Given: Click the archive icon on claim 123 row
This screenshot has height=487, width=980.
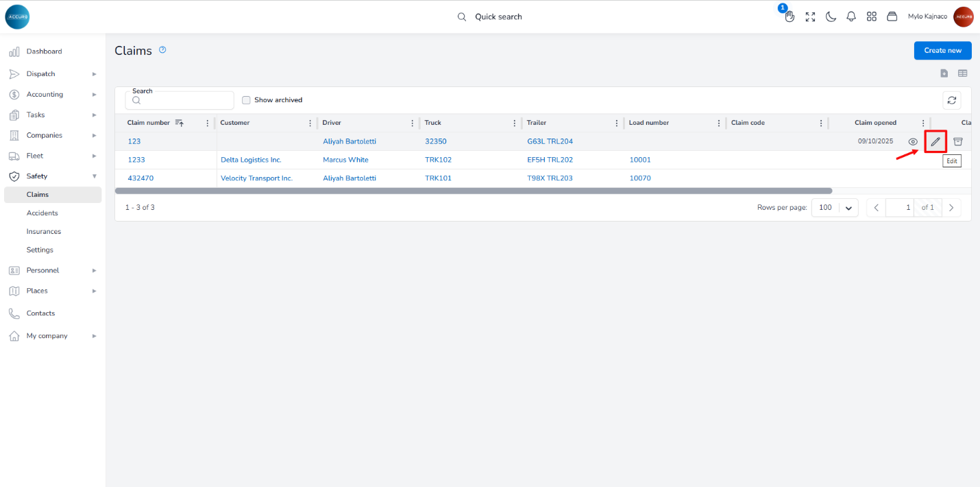Looking at the screenshot, I should pyautogui.click(x=958, y=141).
